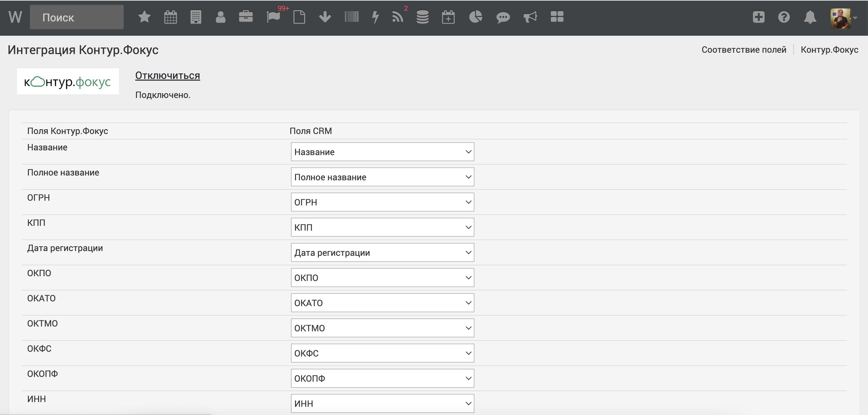Click the RSS feed icon with badge
868x415 pixels.
click(397, 17)
